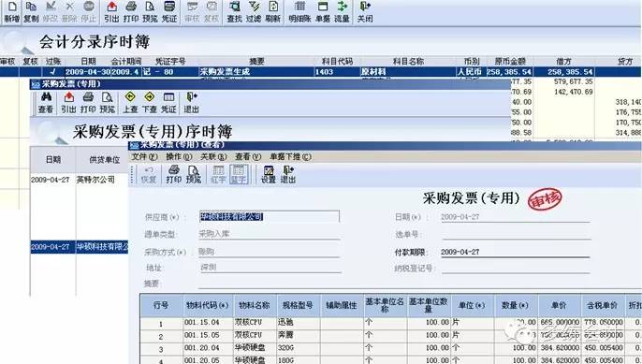This screenshot has width=642, height=364.
Task: Click 复制 copy icon in the journal toolbar
Action: (31, 11)
